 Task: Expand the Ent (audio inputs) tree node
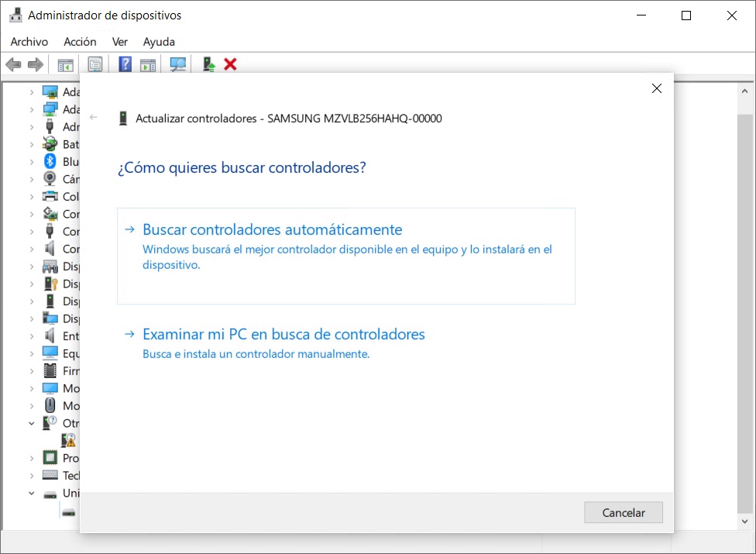tap(32, 336)
